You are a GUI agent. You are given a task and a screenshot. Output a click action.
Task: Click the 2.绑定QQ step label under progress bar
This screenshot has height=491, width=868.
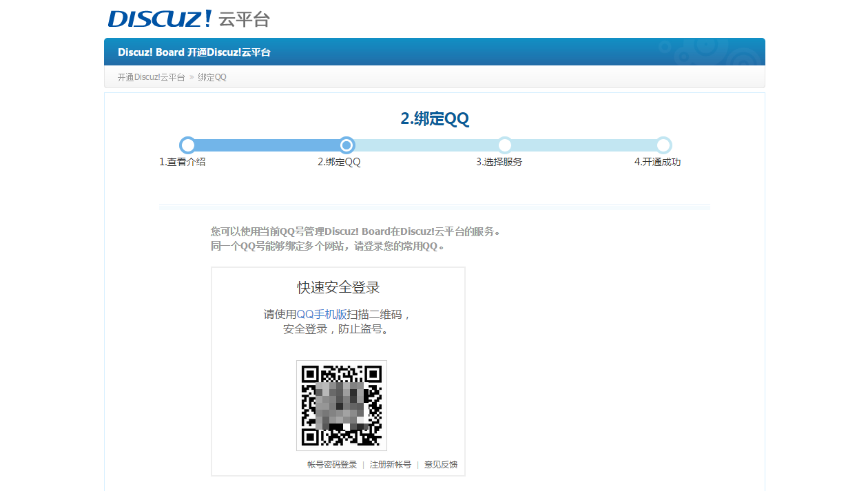pyautogui.click(x=339, y=163)
